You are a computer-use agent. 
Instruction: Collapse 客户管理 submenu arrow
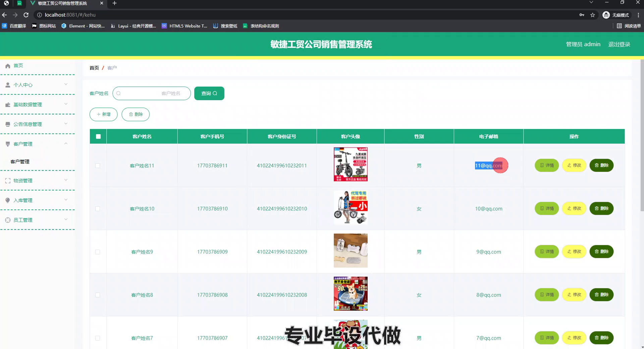click(x=66, y=143)
